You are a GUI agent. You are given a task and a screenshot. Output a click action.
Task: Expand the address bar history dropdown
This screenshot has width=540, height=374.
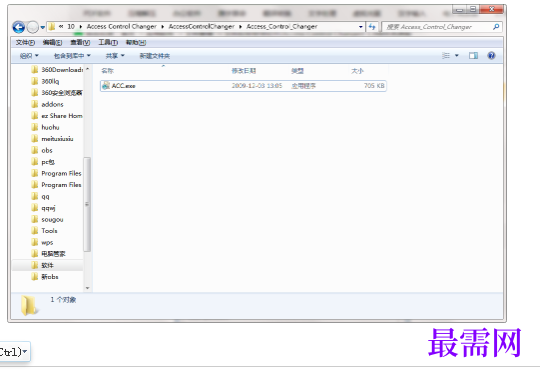click(x=361, y=27)
